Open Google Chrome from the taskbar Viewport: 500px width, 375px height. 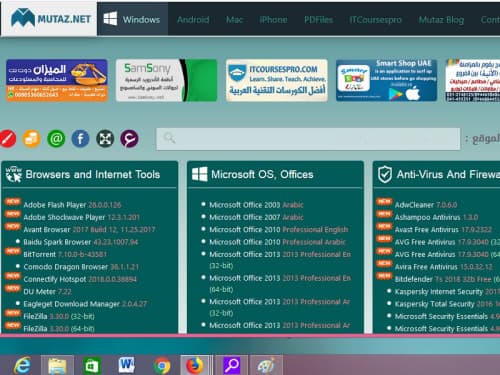(x=162, y=366)
